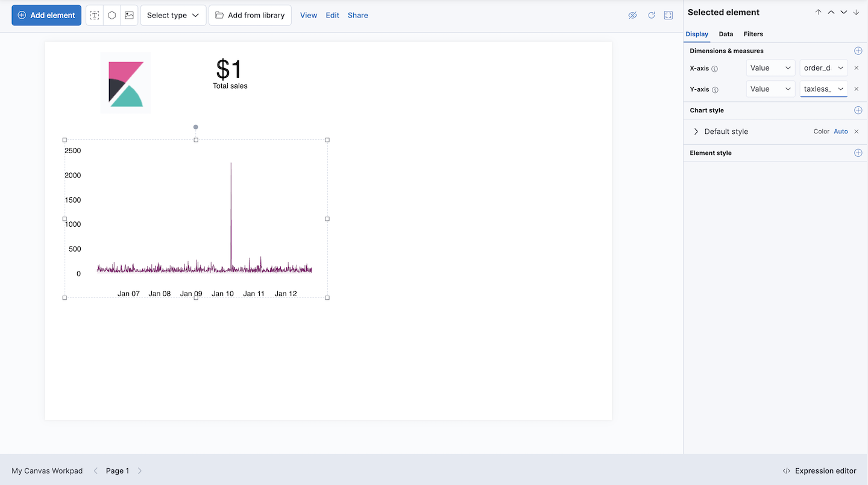Switch to the Filters tab

point(753,34)
